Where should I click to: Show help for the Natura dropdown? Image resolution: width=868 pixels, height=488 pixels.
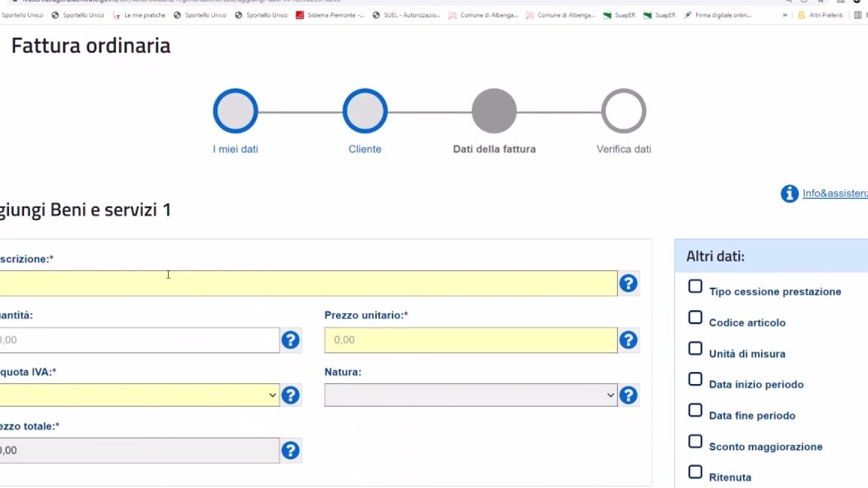click(628, 395)
